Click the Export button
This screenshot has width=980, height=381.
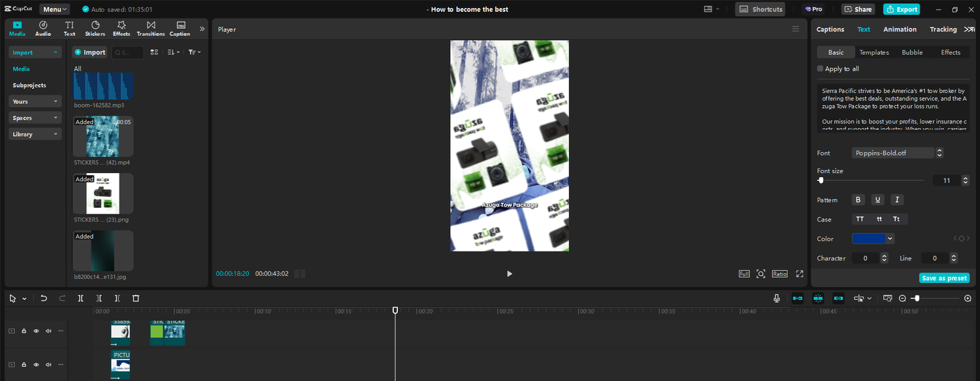902,9
